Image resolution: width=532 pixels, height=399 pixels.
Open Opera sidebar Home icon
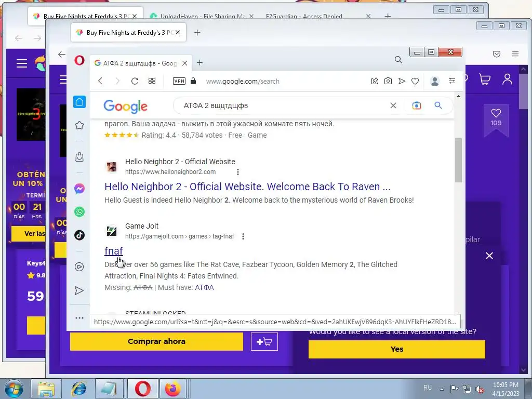(x=79, y=102)
